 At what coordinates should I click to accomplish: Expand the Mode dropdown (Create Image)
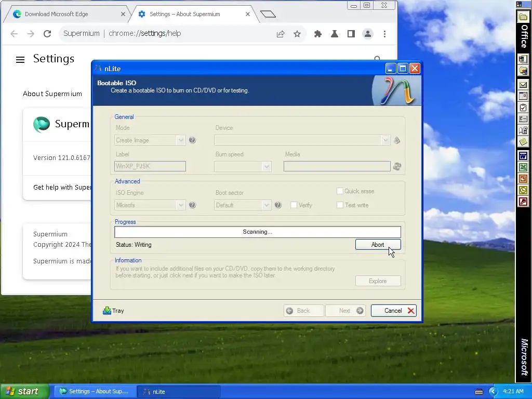[181, 140]
